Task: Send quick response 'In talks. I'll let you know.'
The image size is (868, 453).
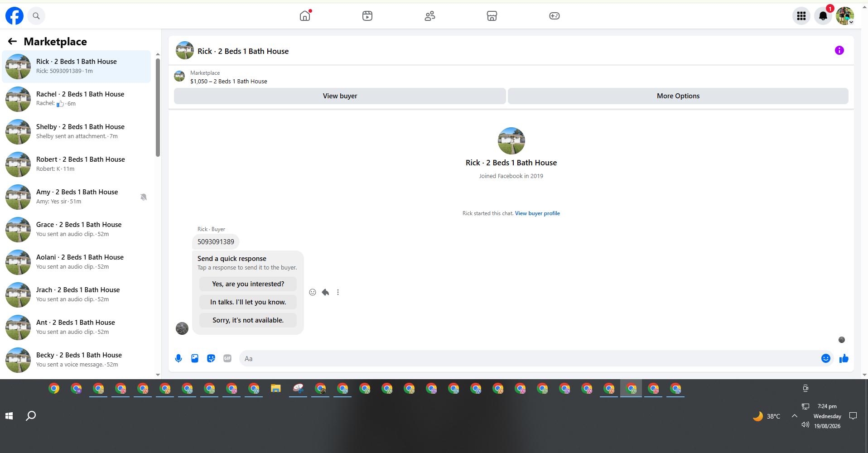Action: pos(248,302)
